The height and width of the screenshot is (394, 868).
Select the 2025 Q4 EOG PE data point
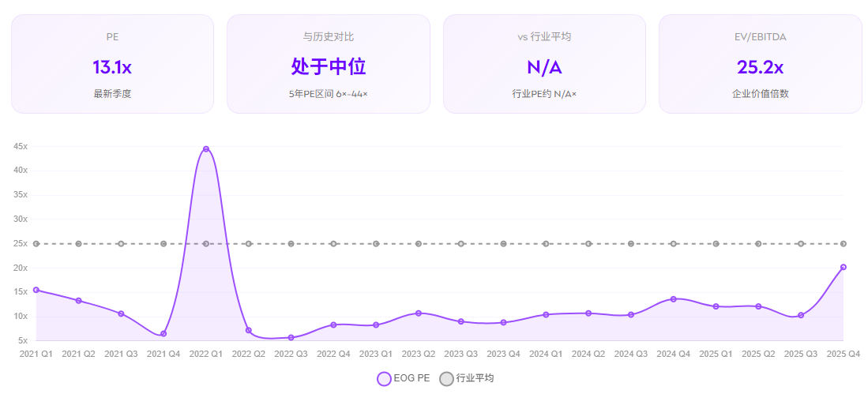tap(843, 267)
